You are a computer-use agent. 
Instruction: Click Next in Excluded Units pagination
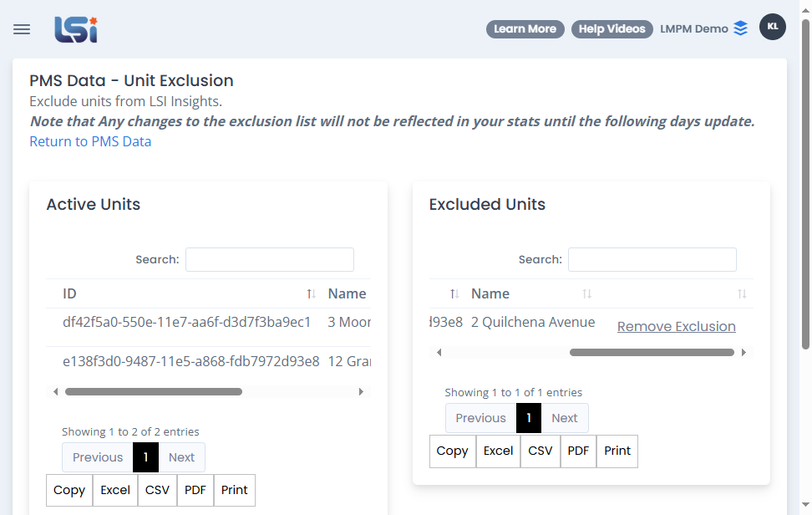point(565,418)
